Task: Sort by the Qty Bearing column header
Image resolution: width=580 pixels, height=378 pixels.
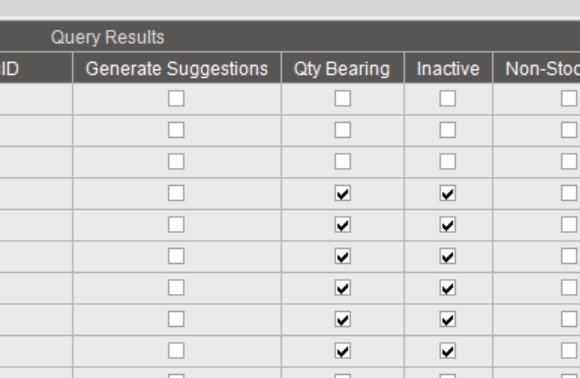Action: point(343,68)
